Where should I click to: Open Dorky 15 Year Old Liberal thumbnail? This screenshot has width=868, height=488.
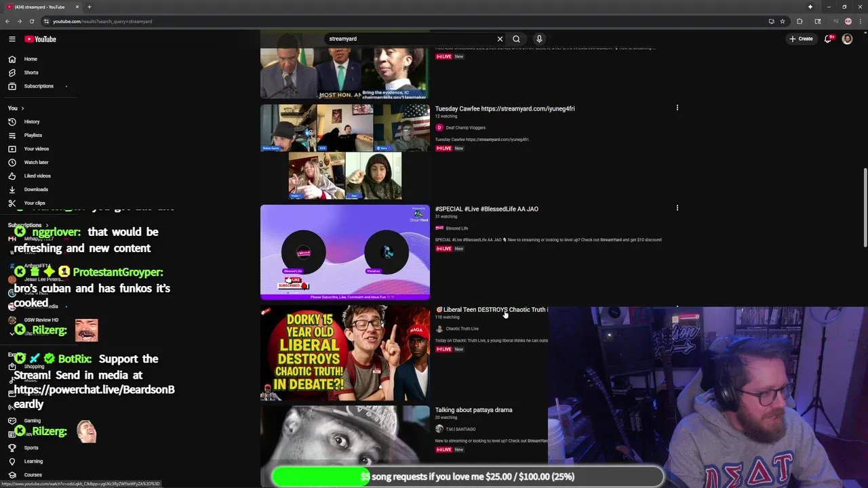point(344,353)
